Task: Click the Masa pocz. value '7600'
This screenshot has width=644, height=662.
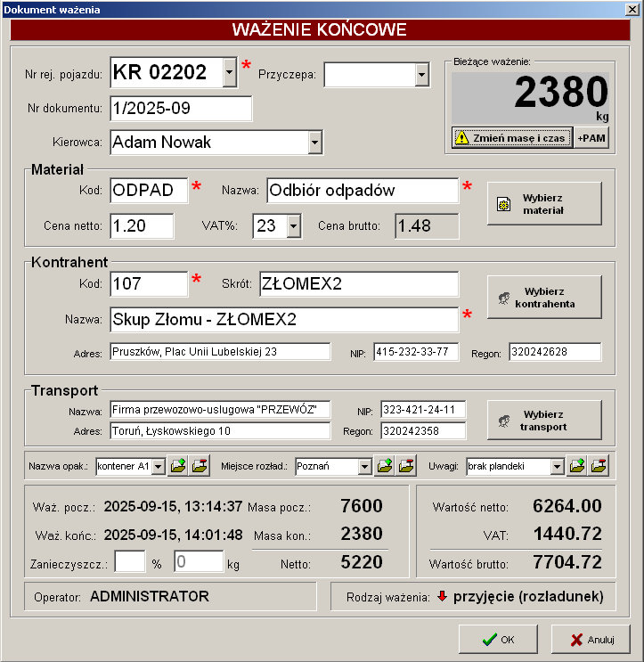Action: [362, 506]
